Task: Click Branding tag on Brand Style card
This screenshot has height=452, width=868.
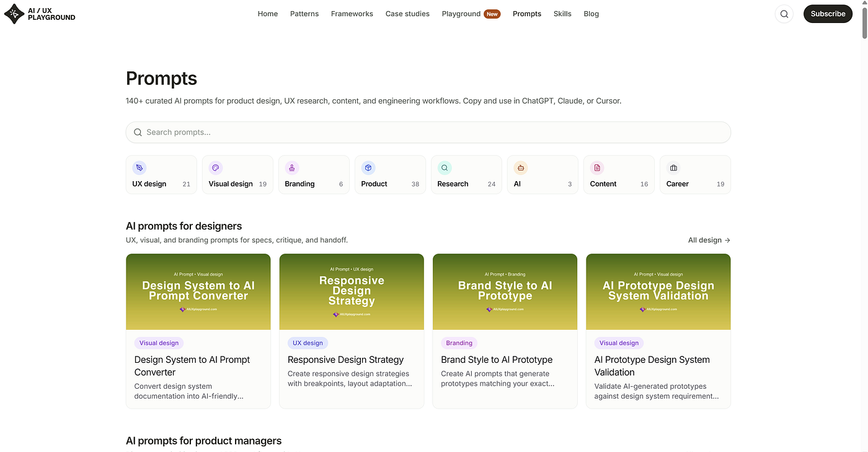Action: (x=459, y=343)
